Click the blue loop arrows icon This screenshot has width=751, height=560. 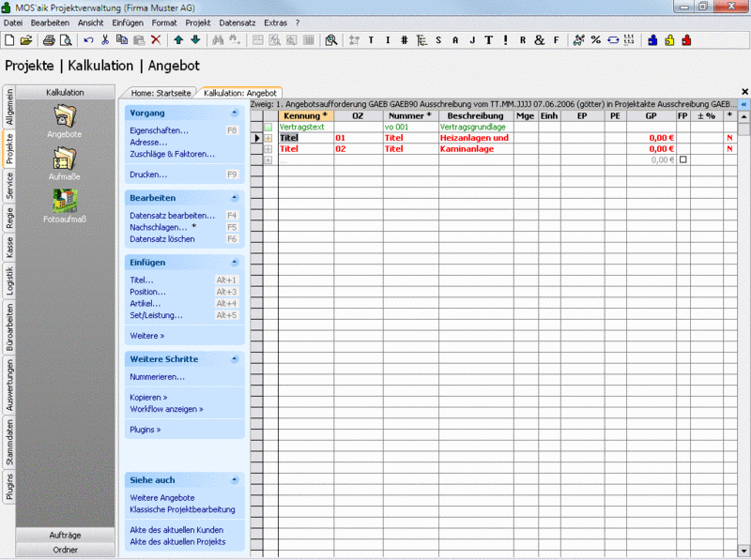click(613, 40)
